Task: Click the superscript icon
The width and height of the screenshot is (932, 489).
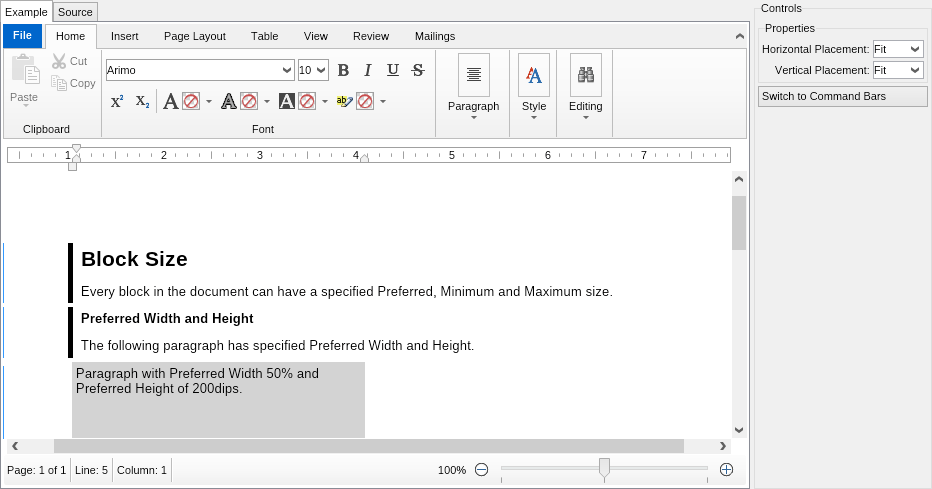Action: (117, 101)
